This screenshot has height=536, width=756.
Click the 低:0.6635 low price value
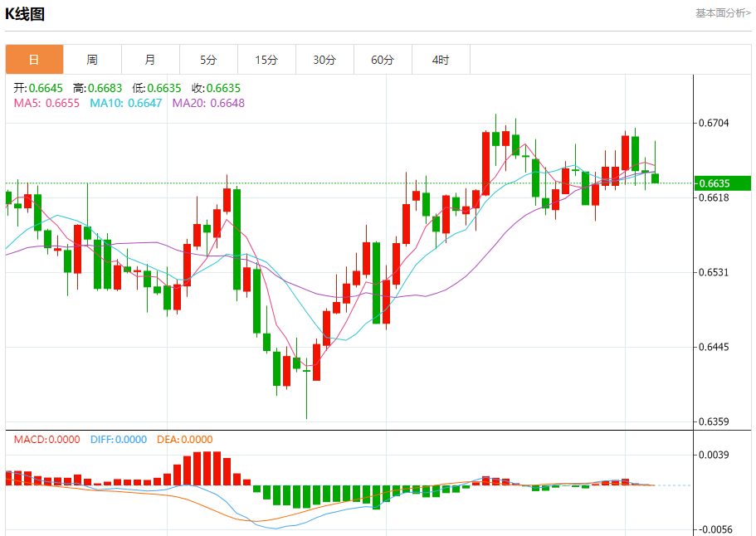(157, 88)
